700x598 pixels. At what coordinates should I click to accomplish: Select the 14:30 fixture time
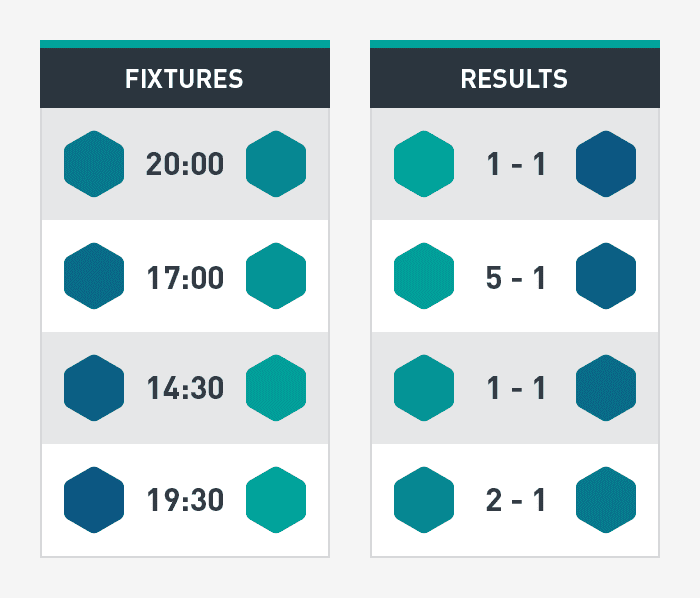pyautogui.click(x=185, y=388)
